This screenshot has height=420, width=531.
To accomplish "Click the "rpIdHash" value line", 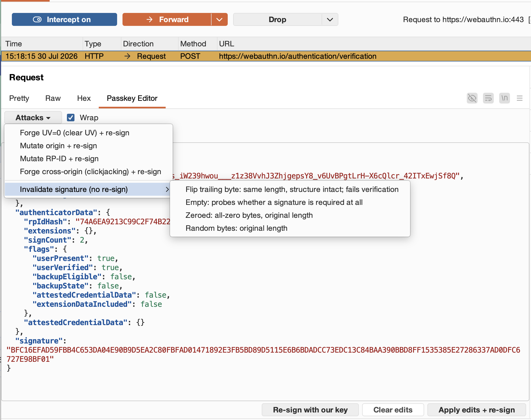I will tap(97, 222).
